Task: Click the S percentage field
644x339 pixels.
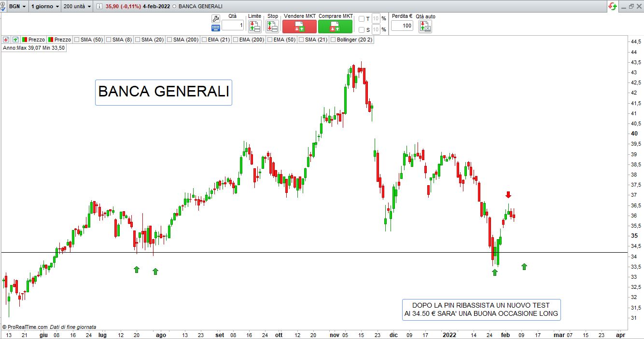Action: coord(376,30)
